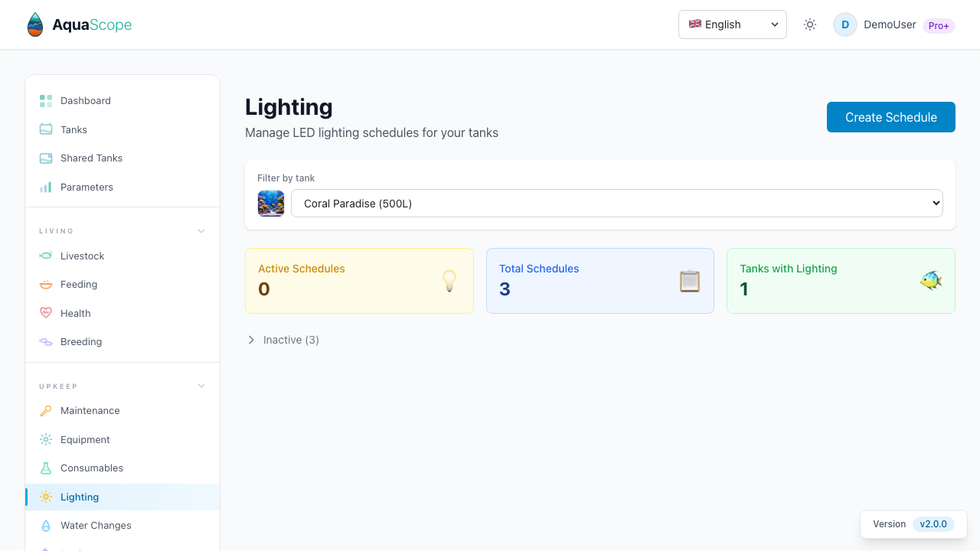This screenshot has height=551, width=980.
Task: Click the Water Changes droplet icon
Action: pos(46,525)
